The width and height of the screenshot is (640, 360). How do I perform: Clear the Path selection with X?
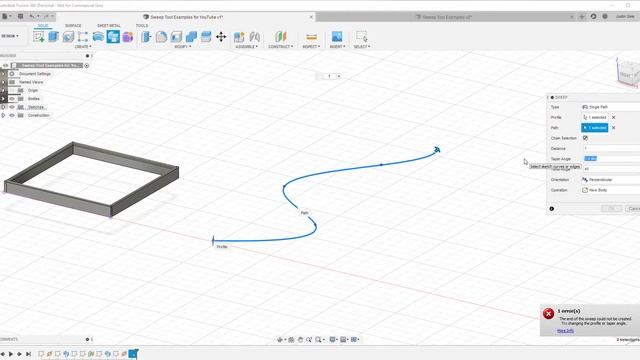[613, 128]
